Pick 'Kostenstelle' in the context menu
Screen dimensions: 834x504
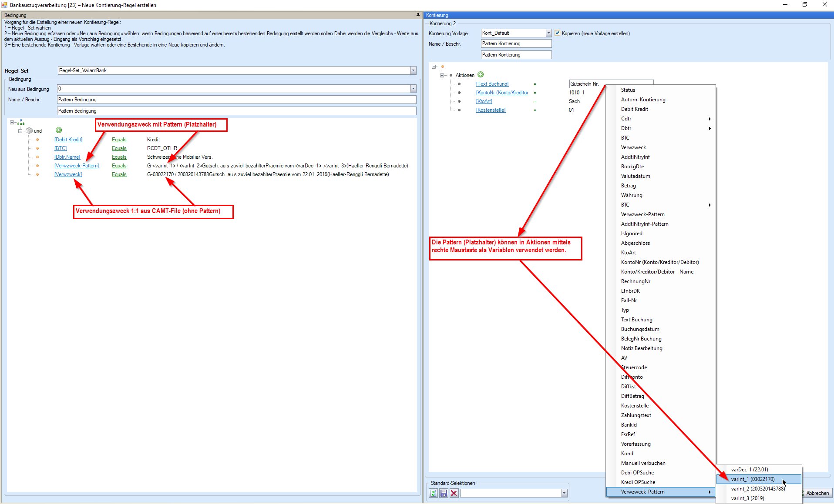click(x=661, y=406)
